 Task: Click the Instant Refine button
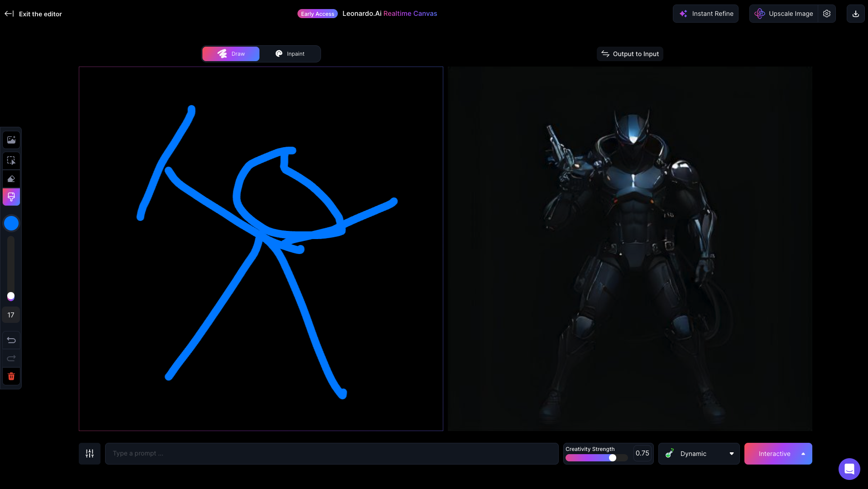point(705,14)
